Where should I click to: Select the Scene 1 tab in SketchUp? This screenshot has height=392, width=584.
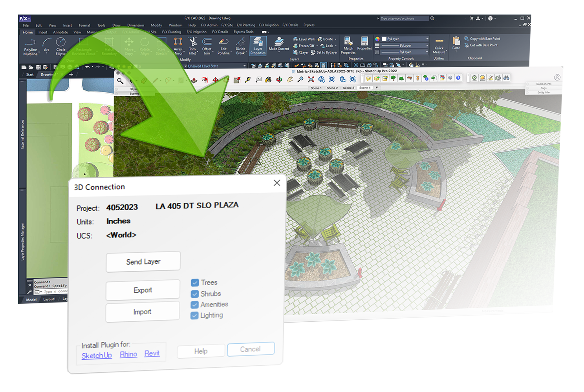pos(316,88)
